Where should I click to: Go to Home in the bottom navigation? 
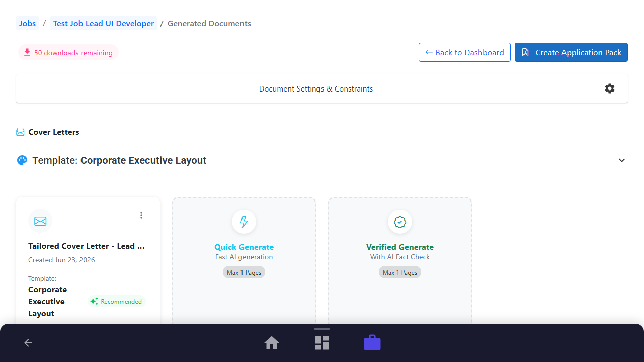pyautogui.click(x=272, y=343)
